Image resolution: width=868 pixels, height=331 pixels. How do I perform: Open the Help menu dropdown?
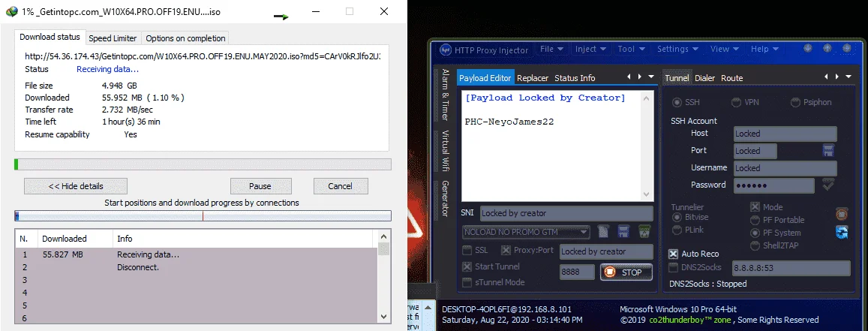click(x=765, y=50)
